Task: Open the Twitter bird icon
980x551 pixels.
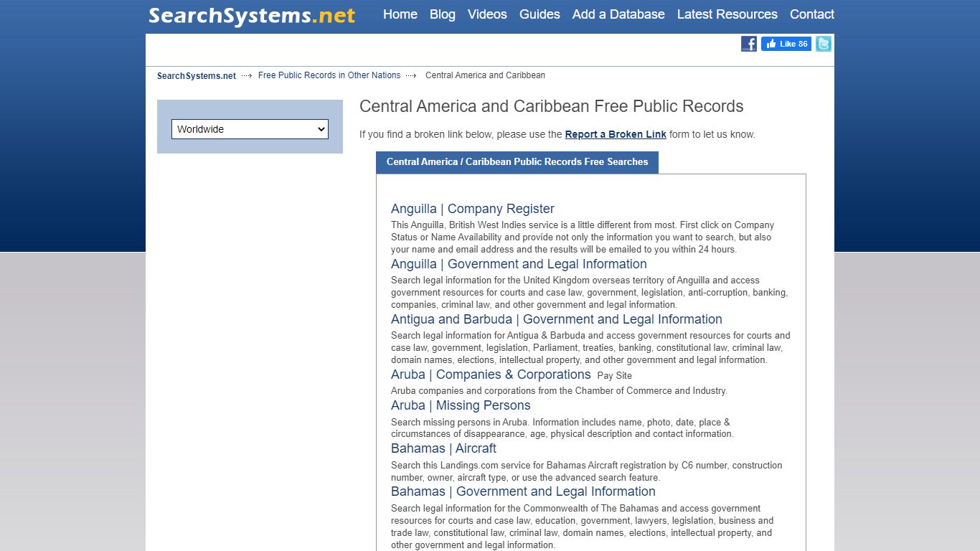Action: (824, 44)
